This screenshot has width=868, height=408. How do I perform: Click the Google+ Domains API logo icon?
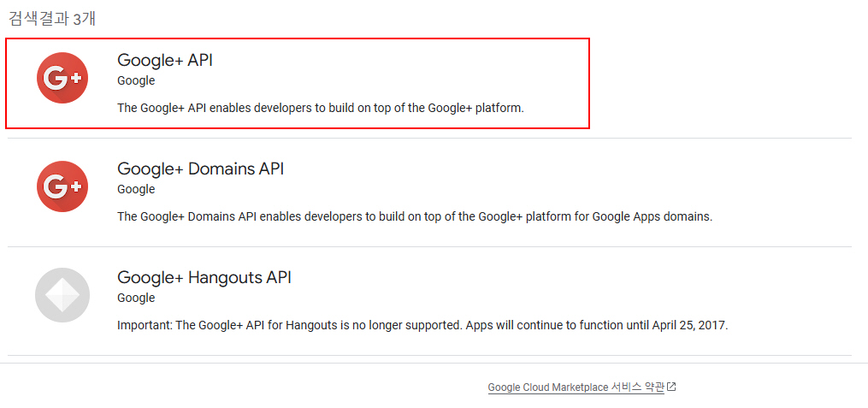pyautogui.click(x=62, y=186)
